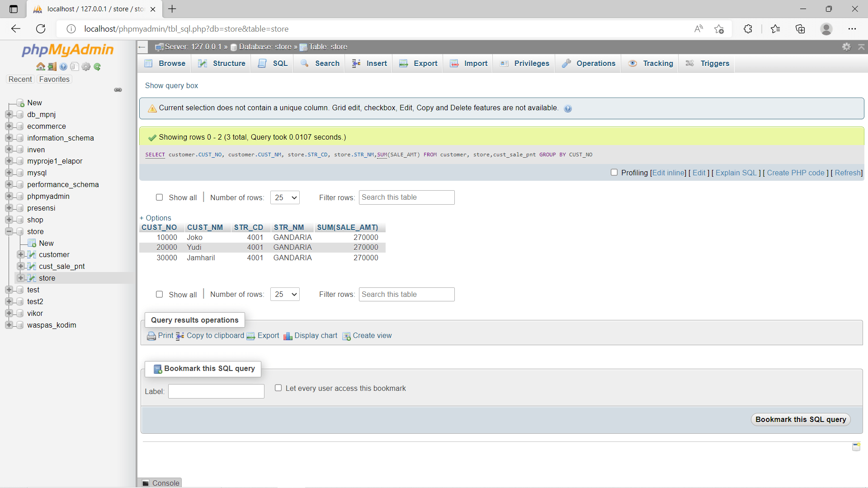Switch to the Structure tab
The width and height of the screenshot is (868, 488).
point(222,63)
